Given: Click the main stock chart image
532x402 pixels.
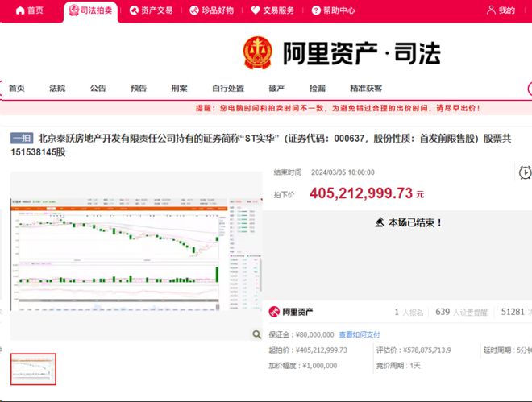Looking at the screenshot, I should pos(136,255).
